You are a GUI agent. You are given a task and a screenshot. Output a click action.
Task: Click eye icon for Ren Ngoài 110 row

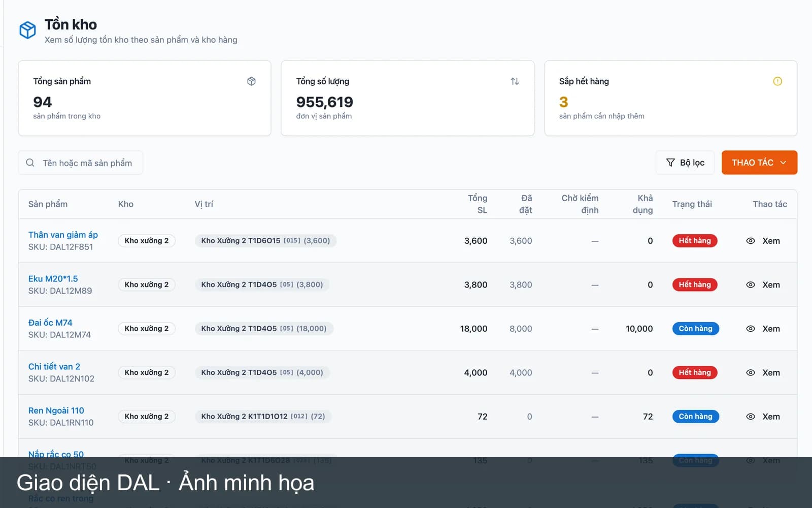point(751,417)
